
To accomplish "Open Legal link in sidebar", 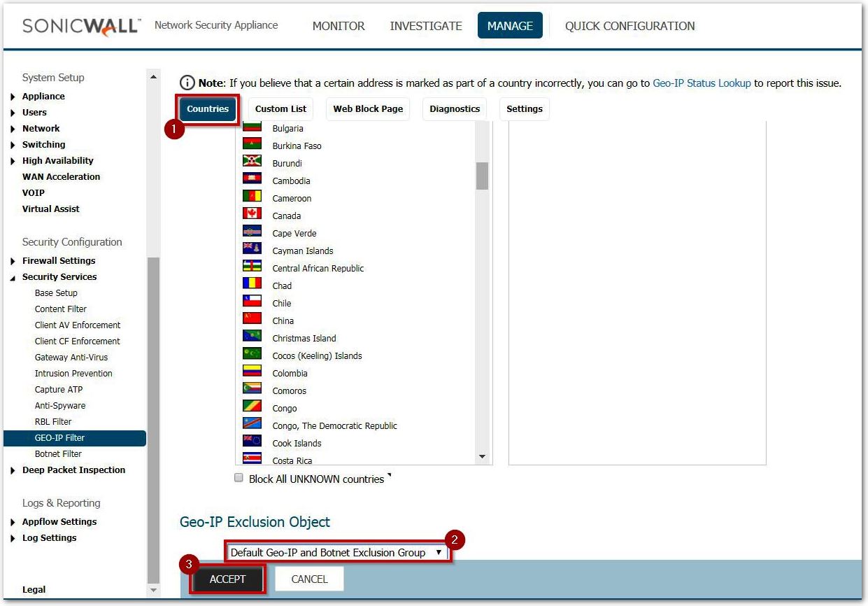I will [x=34, y=590].
